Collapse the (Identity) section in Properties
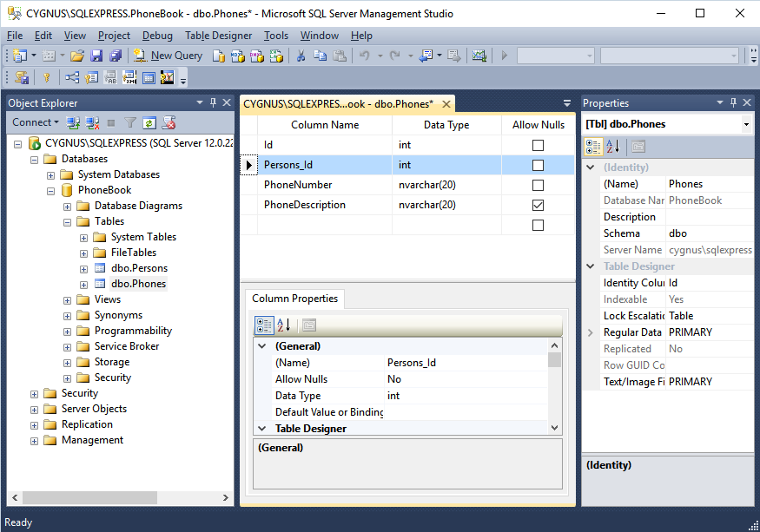 coord(591,167)
